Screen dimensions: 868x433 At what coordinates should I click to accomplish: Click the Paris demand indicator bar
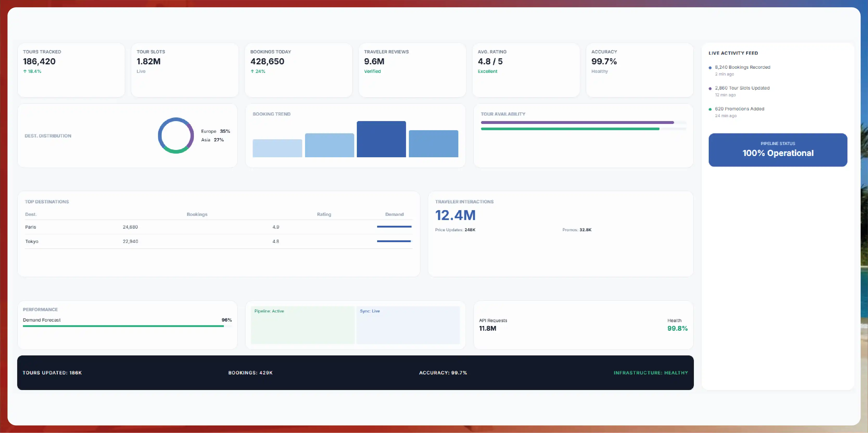point(394,227)
